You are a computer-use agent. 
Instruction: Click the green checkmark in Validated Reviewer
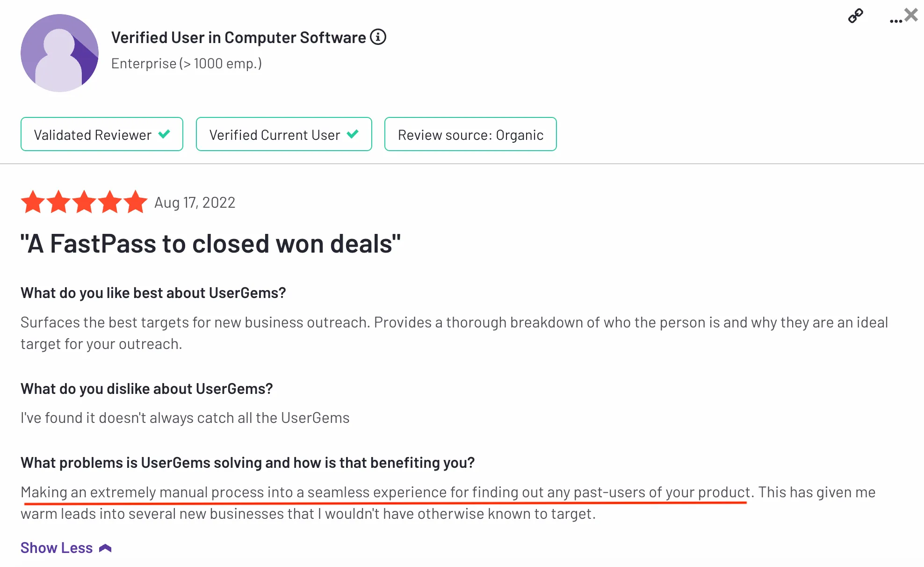tap(164, 134)
